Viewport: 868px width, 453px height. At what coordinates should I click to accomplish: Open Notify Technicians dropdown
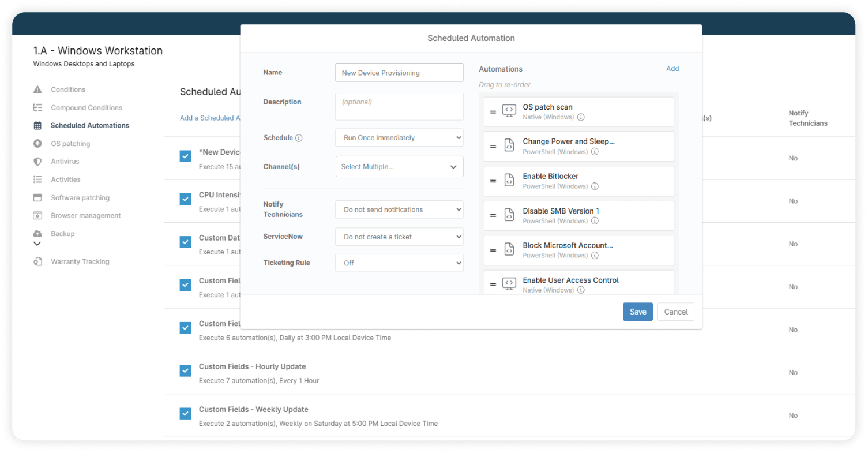(399, 209)
